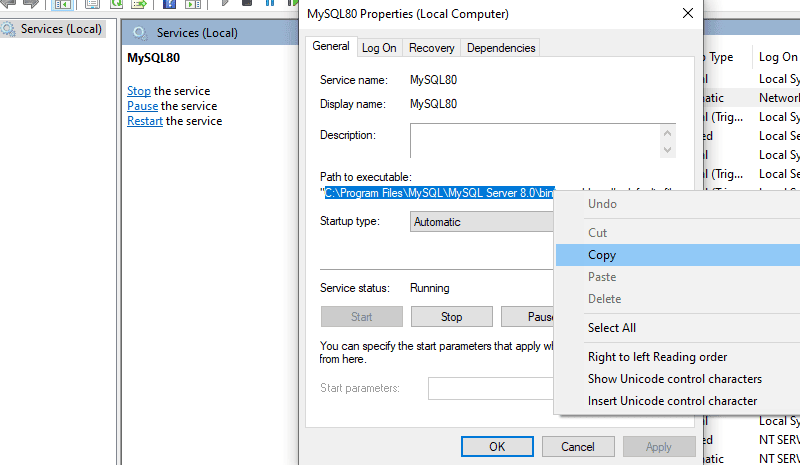This screenshot has width=800, height=465.
Task: Click the Log On column header in services list
Action: 777,57
